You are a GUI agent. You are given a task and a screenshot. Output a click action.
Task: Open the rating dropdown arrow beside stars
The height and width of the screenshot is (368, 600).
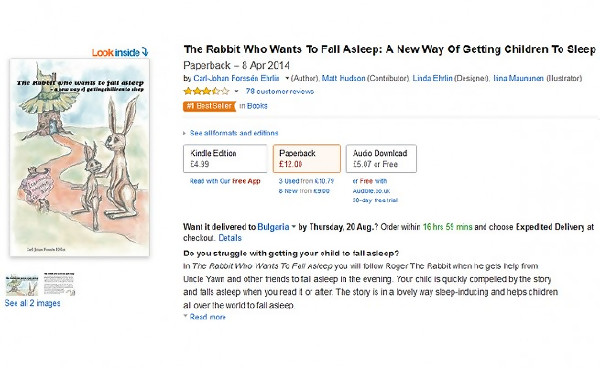click(x=236, y=91)
